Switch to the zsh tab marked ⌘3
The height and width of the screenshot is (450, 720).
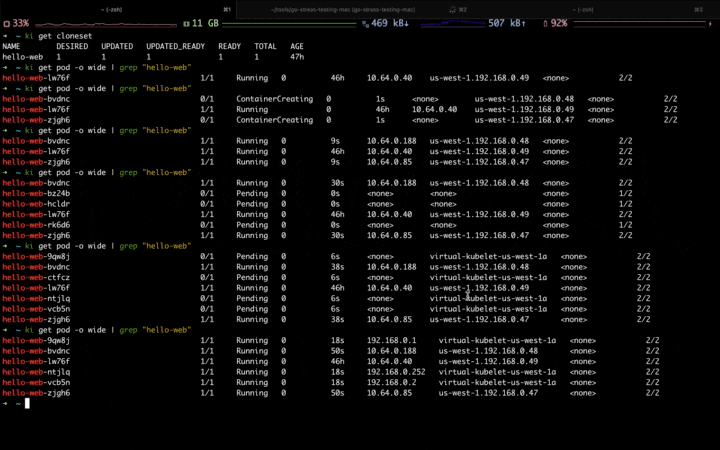pos(595,9)
